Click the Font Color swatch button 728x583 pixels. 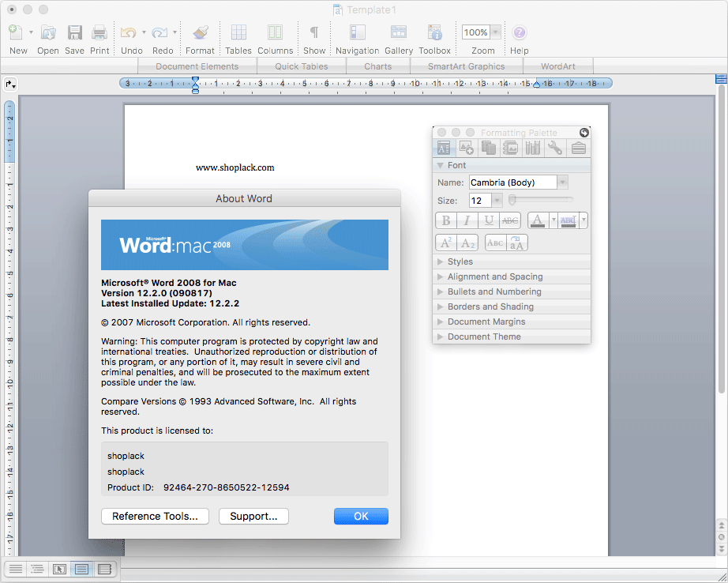click(538, 220)
